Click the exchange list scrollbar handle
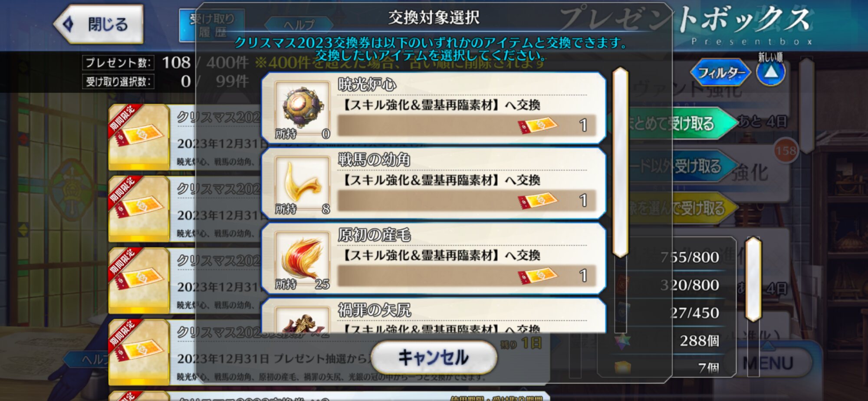 click(620, 162)
